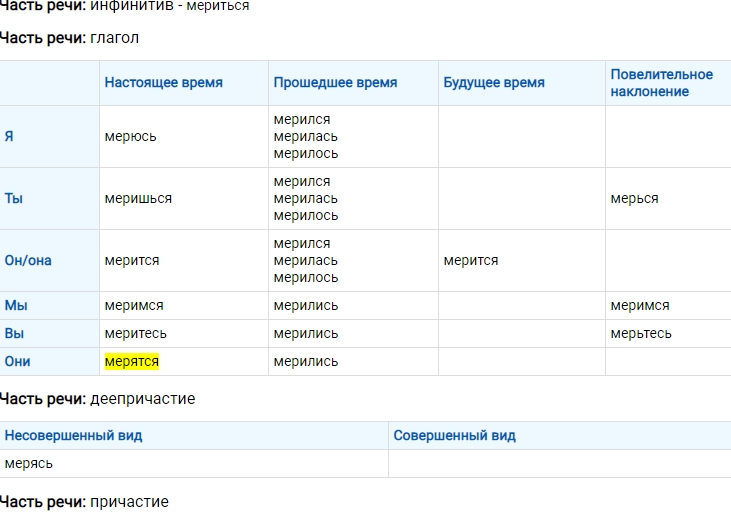
Task: Click the word «мерюсь» in the table
Action: (x=130, y=136)
